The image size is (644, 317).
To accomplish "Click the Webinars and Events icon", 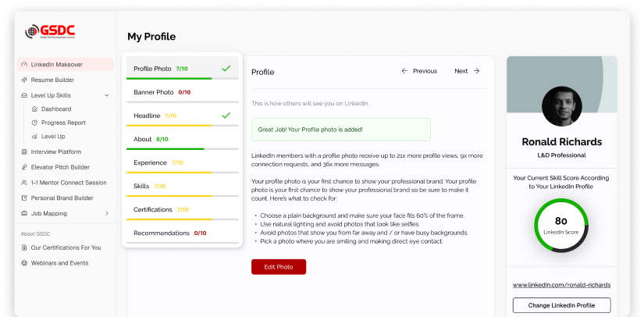I will pos(24,263).
